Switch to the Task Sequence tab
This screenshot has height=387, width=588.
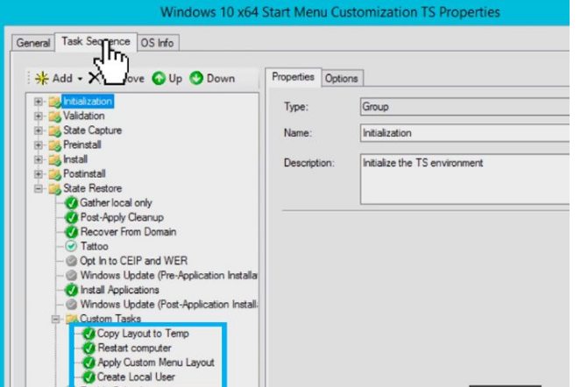point(96,41)
